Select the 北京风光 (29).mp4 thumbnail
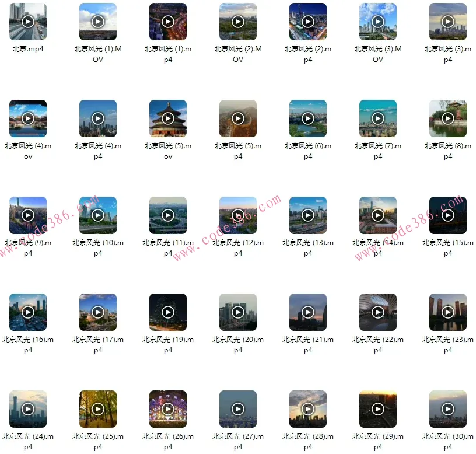Image resolution: width=476 pixels, height=454 pixels. (x=378, y=409)
